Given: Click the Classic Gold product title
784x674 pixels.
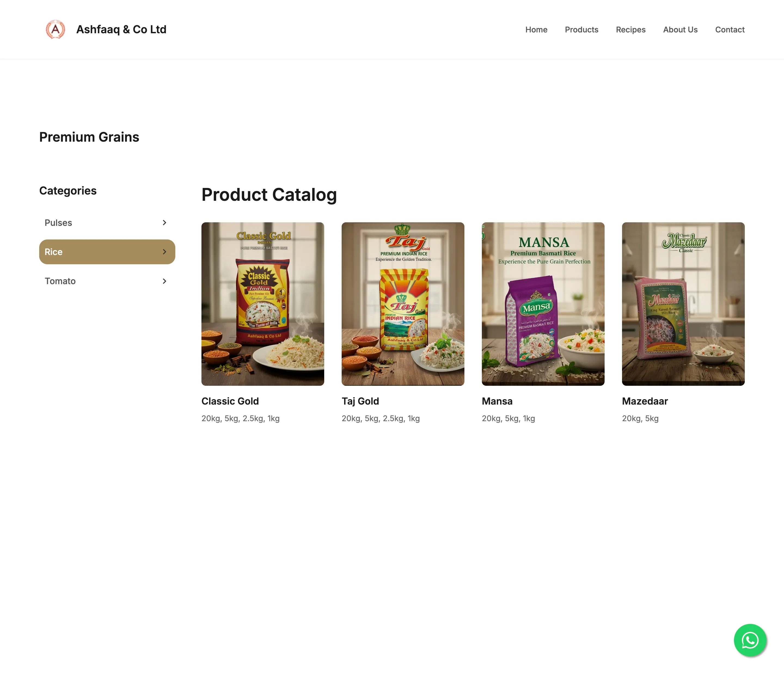Looking at the screenshot, I should [230, 401].
